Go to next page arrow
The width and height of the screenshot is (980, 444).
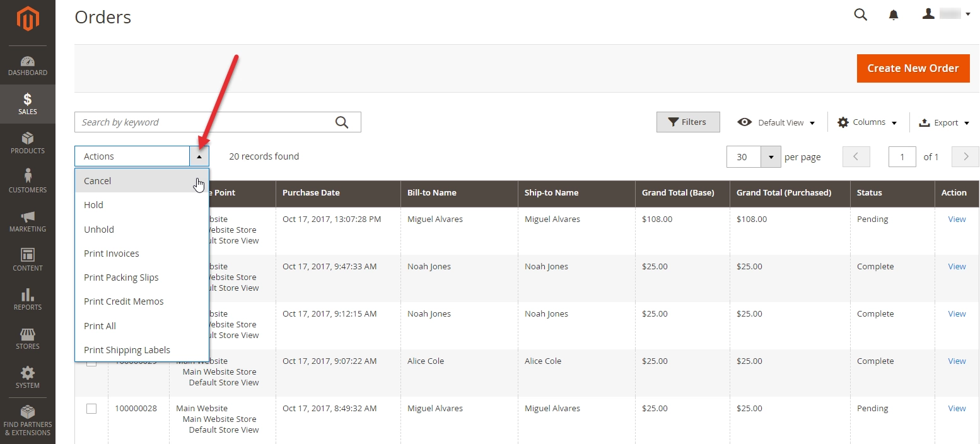click(965, 157)
